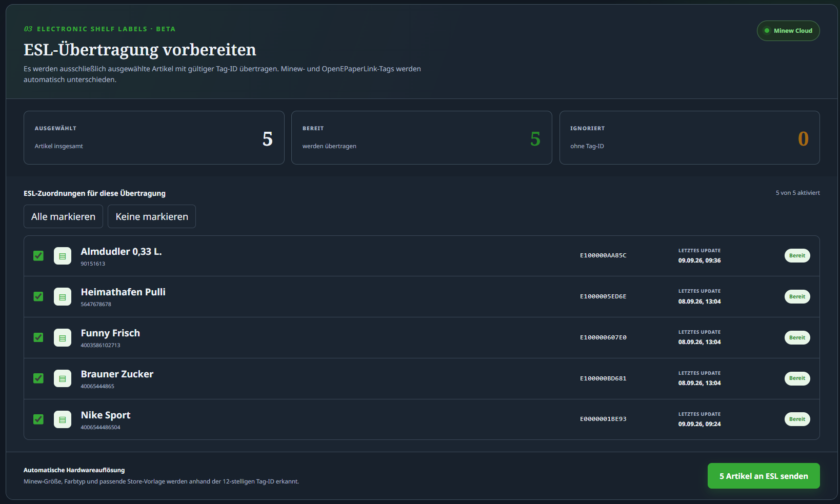
Task: Click the article name Nike Sport
Action: [106, 415]
